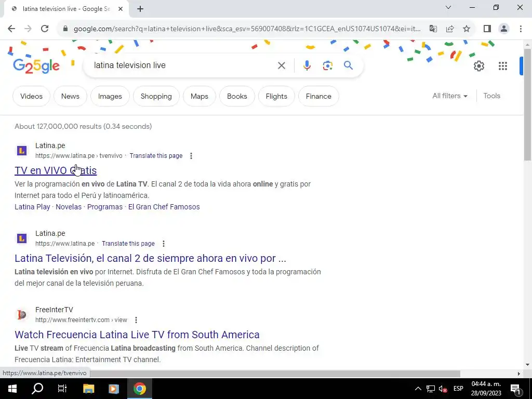Screen dimensions: 532x399
Task: Click the Latina.pe favicon of first result
Action: tap(22, 150)
